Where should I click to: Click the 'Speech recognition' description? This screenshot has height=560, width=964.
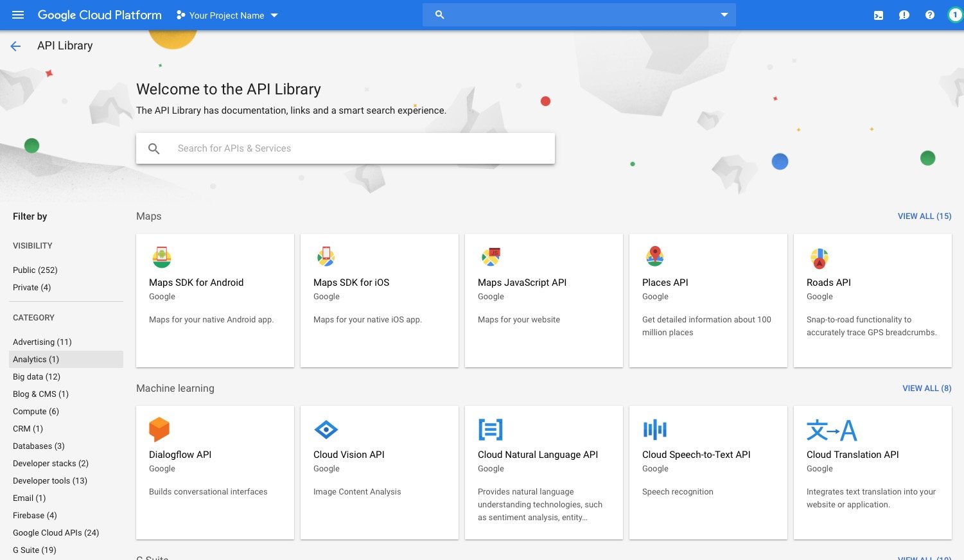tap(678, 492)
